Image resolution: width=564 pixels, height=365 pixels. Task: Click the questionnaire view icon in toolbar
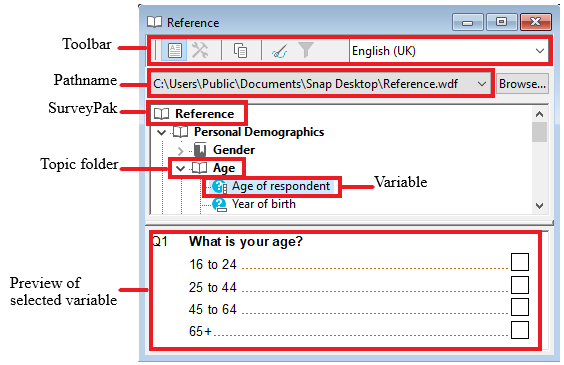[x=174, y=50]
